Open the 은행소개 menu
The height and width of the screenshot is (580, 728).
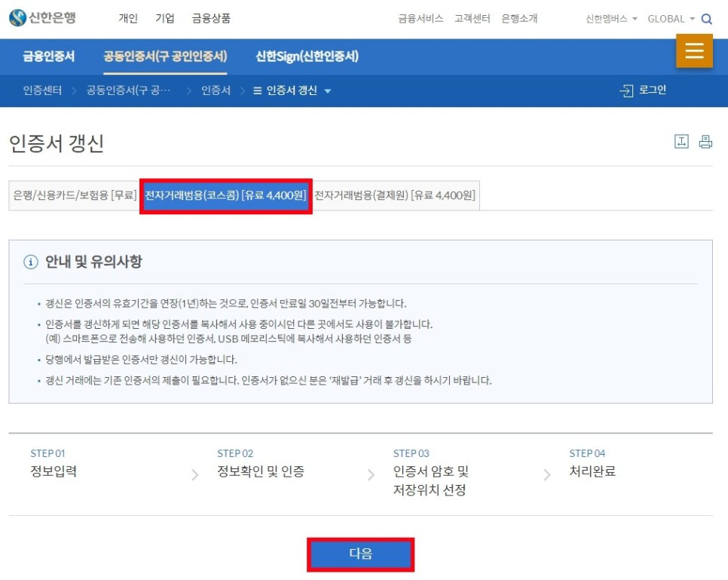click(519, 19)
